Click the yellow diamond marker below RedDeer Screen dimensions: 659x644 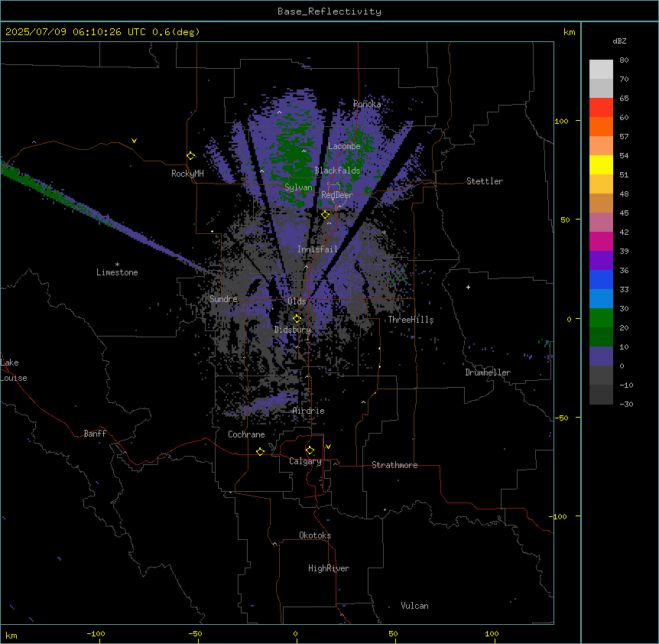(x=326, y=215)
